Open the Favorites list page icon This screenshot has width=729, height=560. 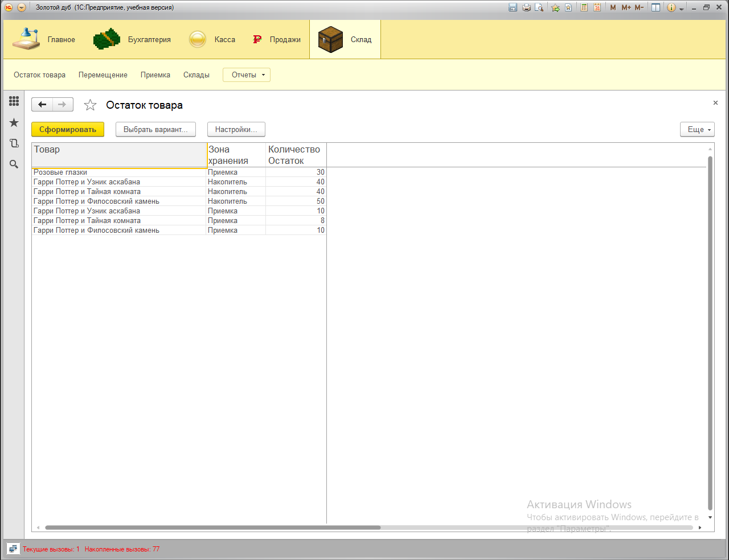click(568, 7)
